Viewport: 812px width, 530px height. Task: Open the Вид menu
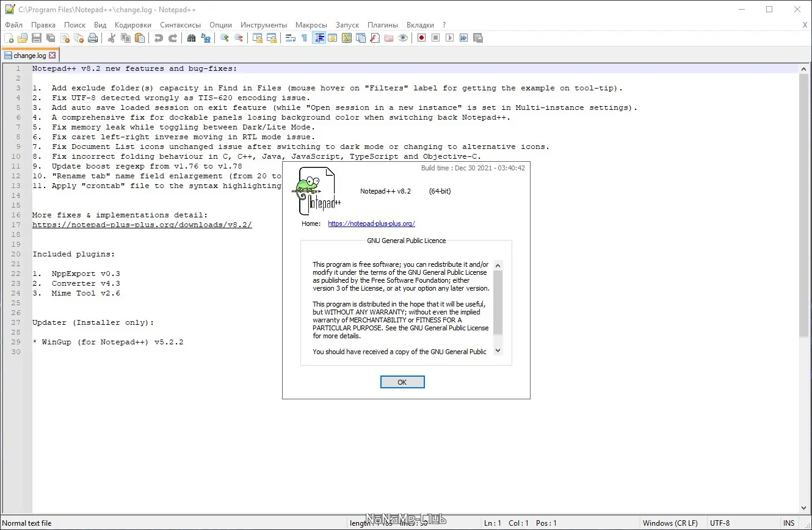point(100,25)
